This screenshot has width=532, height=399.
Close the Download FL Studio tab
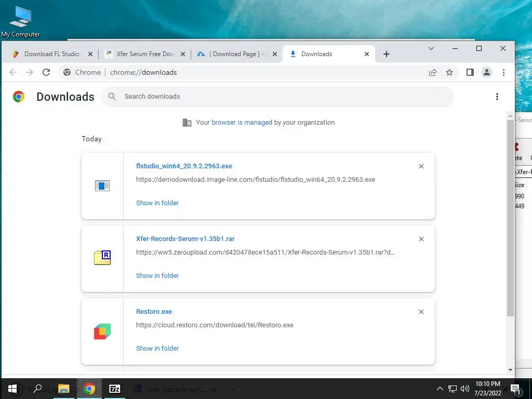(90, 54)
